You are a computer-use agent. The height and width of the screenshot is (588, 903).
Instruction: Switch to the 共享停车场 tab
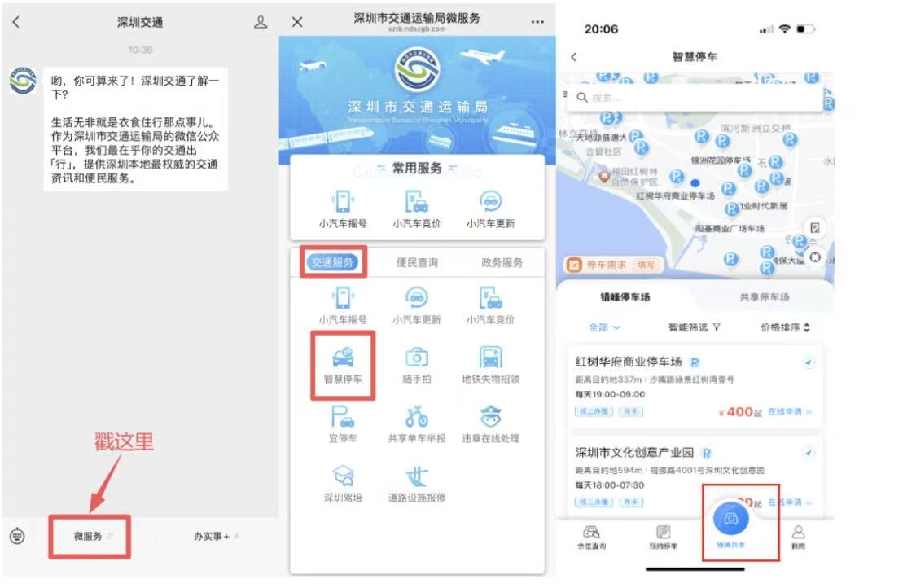pyautogui.click(x=764, y=297)
